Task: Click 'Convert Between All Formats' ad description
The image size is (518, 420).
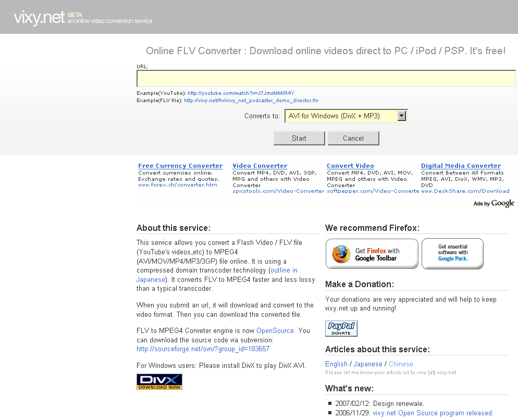Action: 463,179
